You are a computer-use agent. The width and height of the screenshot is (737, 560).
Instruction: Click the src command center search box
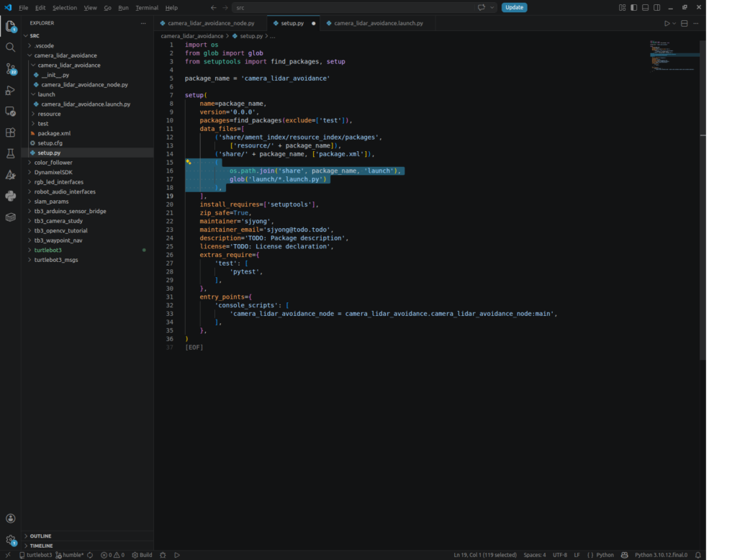(x=364, y=7)
